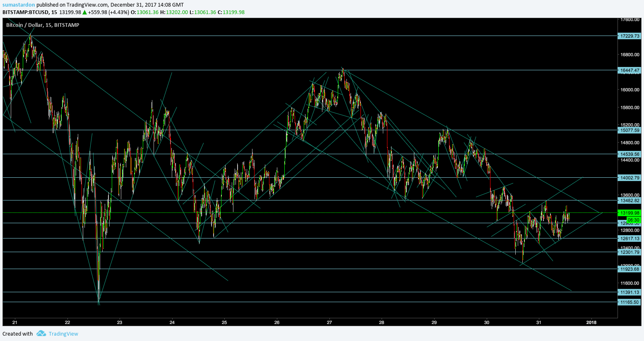
Task: Select the 11165.50 horizontal line price label
Action: click(x=629, y=302)
